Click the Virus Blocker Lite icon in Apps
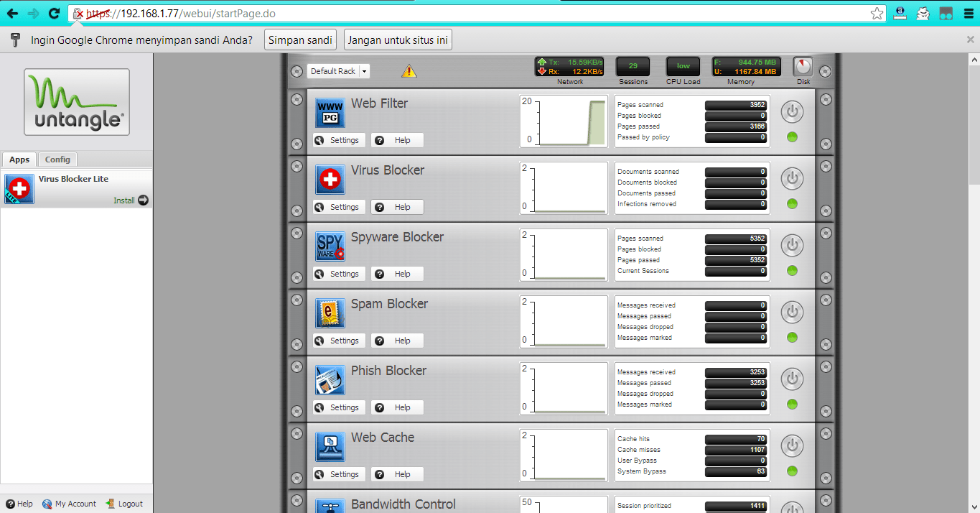The height and width of the screenshot is (513, 980). 19,189
